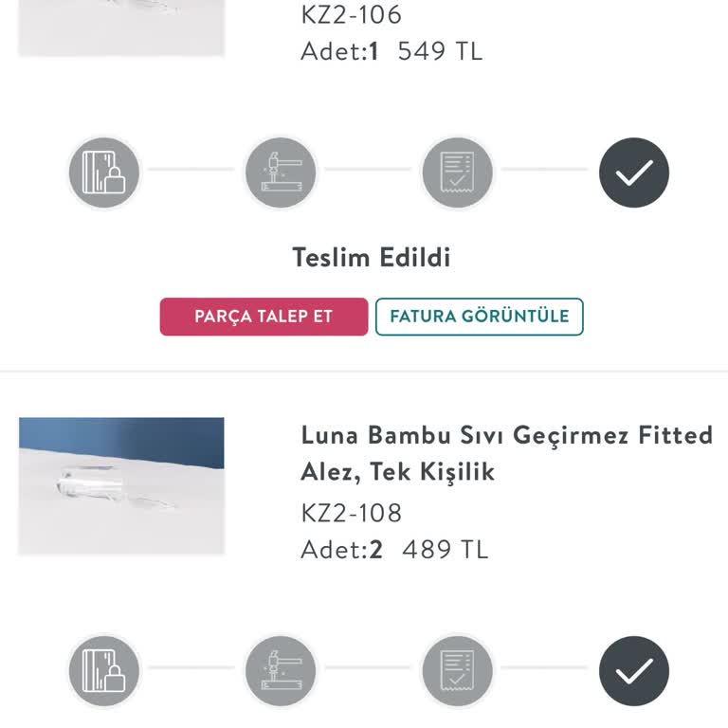This screenshot has height=728, width=728.
Task: Click progress line between receipt and checkmark for Luna Bambu
Action: pos(545,667)
